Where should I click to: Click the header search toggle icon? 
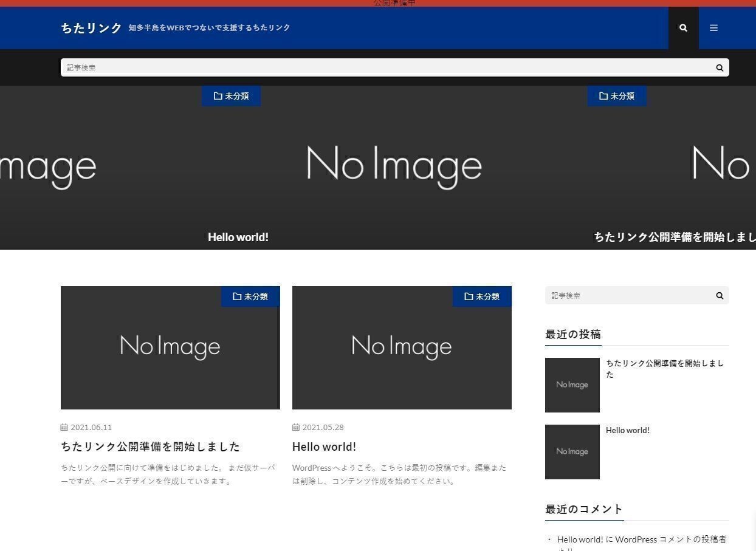click(683, 28)
